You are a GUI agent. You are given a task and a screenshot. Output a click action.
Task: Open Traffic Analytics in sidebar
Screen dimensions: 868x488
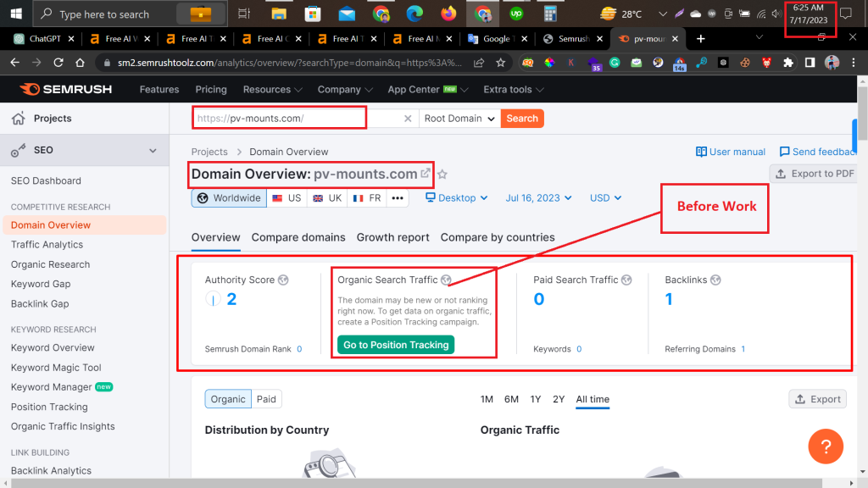click(47, 245)
